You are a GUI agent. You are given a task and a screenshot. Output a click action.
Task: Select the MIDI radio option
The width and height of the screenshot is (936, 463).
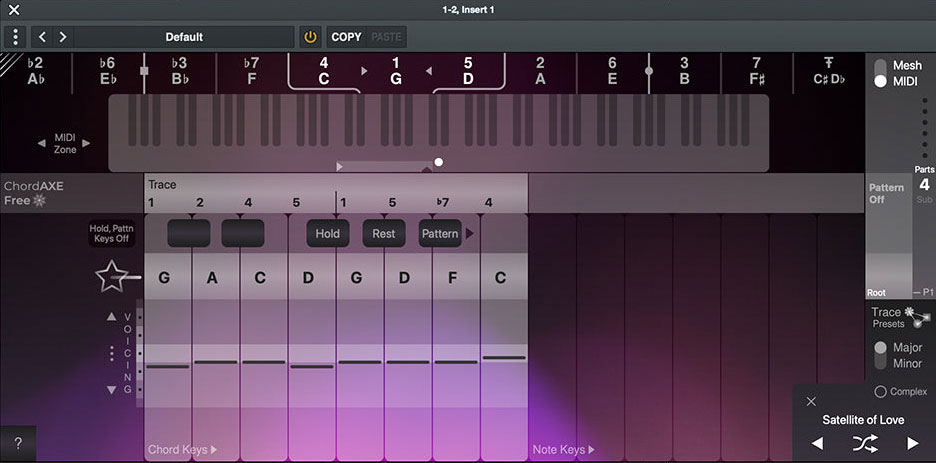coord(881,81)
